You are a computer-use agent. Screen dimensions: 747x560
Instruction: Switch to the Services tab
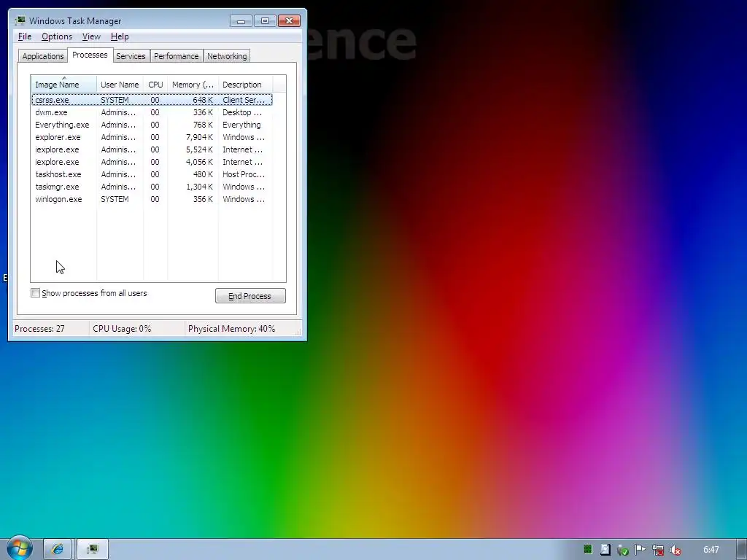tap(131, 56)
